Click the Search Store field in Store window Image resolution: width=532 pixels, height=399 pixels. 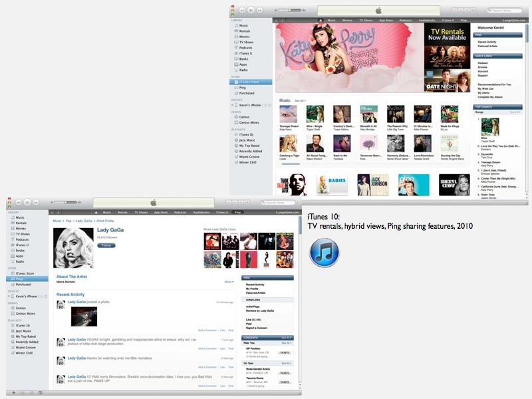tap(505, 11)
